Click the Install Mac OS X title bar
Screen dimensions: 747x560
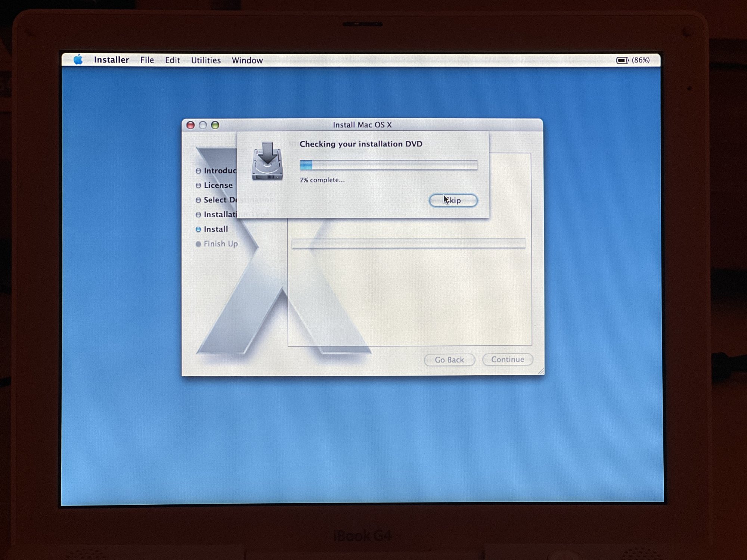[362, 125]
